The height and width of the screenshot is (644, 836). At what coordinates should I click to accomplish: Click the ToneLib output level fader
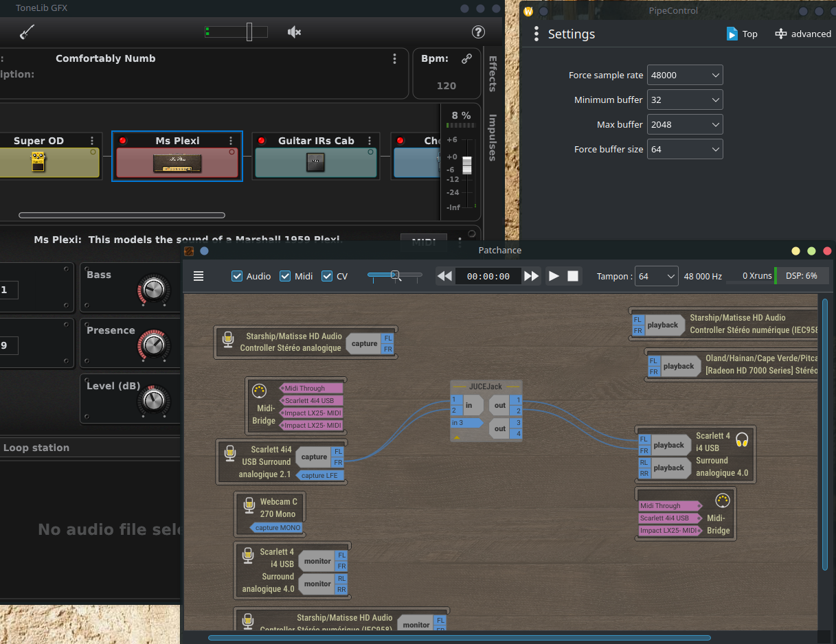click(467, 165)
